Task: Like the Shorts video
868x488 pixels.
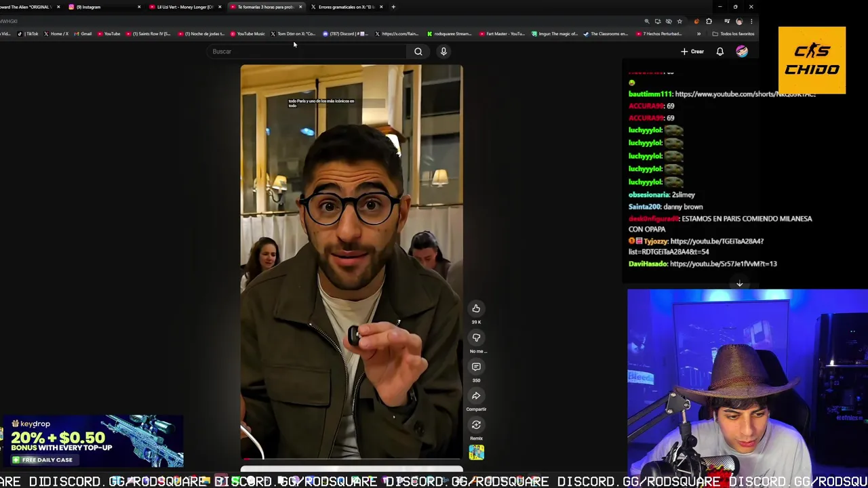Action: (x=476, y=308)
